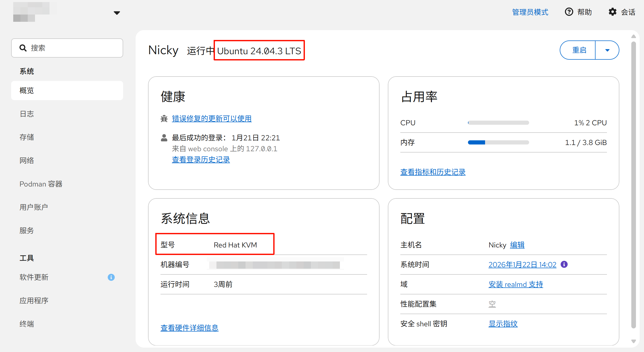
Task: Click the system time info icon
Action: click(x=564, y=264)
